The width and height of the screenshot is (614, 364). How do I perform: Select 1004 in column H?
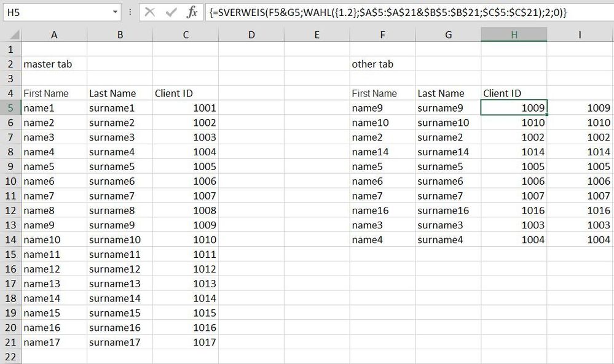tap(514, 239)
